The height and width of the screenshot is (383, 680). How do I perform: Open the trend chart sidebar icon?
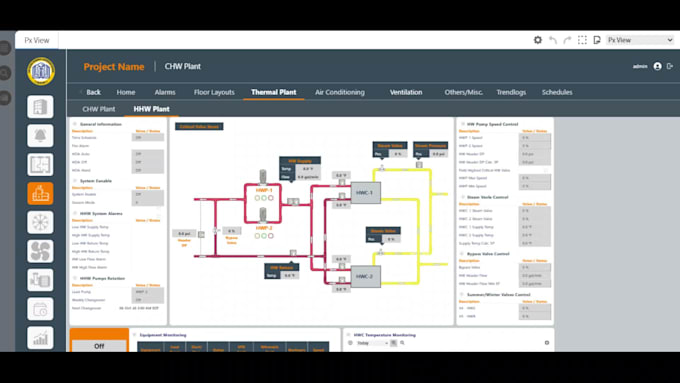pos(40,338)
